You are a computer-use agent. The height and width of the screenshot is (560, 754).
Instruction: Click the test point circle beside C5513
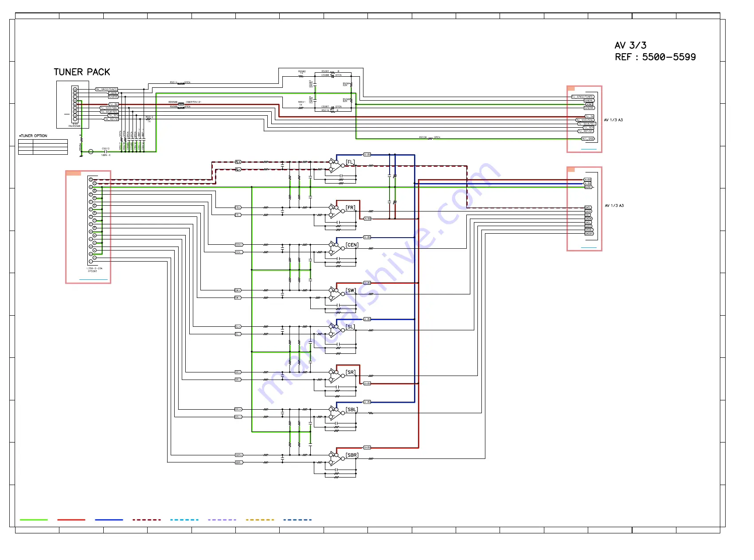(x=91, y=152)
